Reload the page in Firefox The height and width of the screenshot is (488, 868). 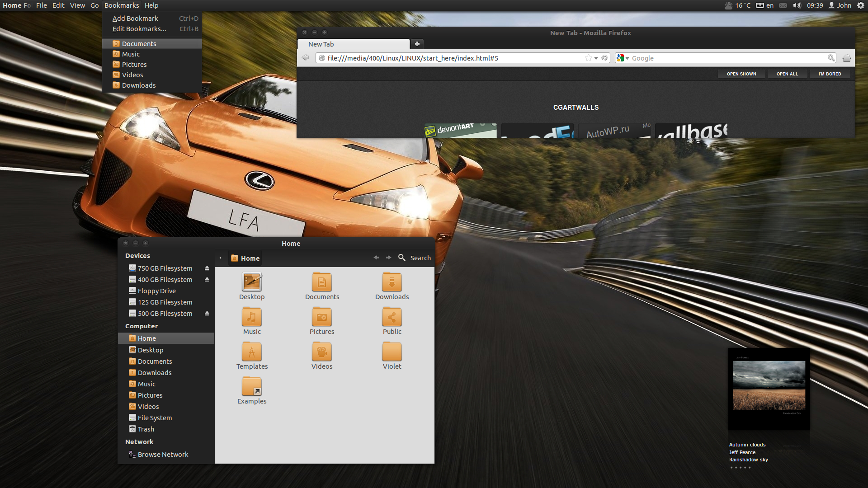point(604,58)
